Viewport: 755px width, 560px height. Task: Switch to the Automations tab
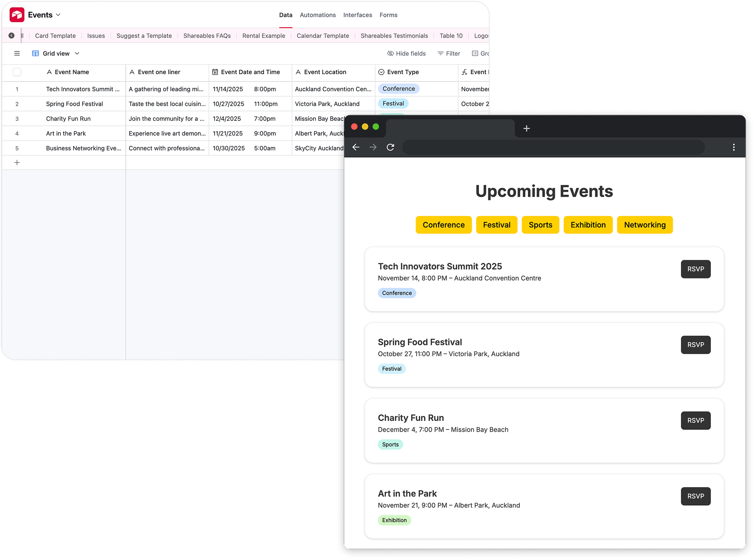click(x=318, y=15)
